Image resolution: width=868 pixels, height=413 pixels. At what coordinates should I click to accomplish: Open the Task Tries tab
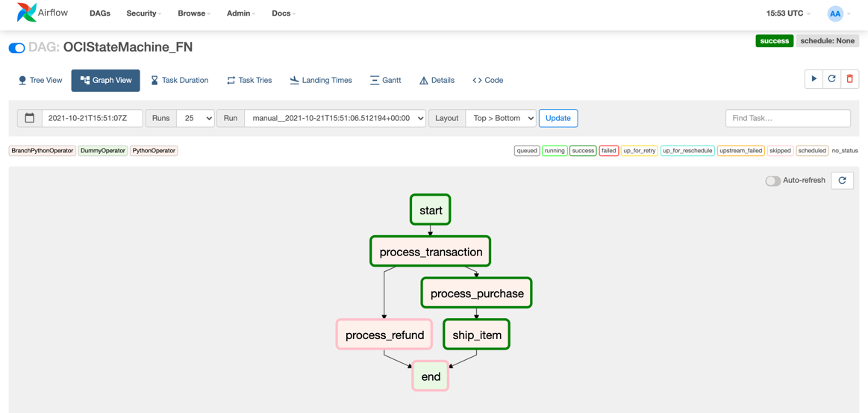click(250, 80)
